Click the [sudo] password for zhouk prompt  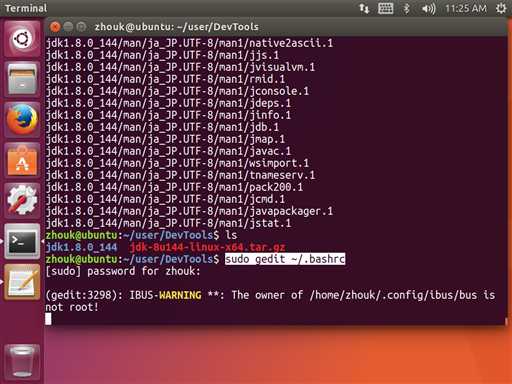pos(123,271)
